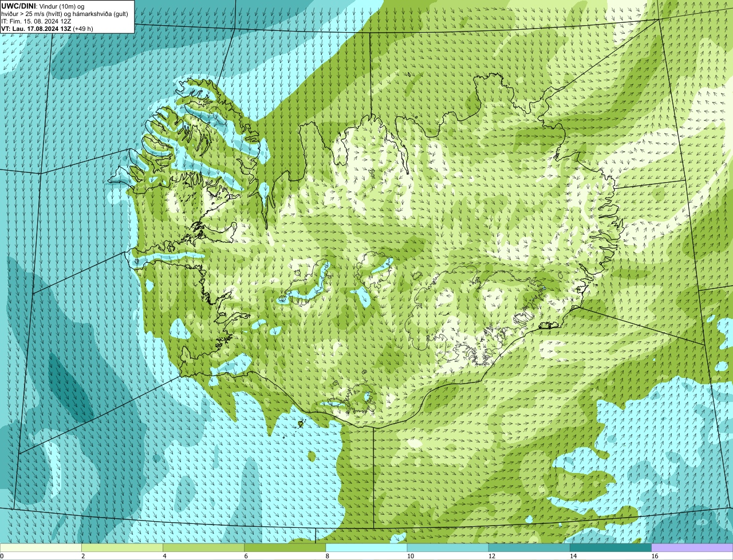Click the 10–12 m/s cyan legend swatch

tap(448, 547)
